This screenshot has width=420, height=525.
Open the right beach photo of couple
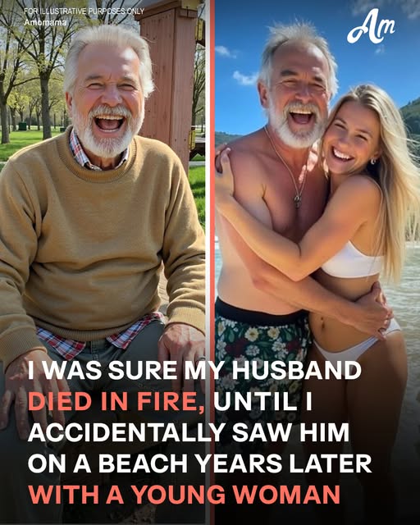pyautogui.click(x=317, y=261)
